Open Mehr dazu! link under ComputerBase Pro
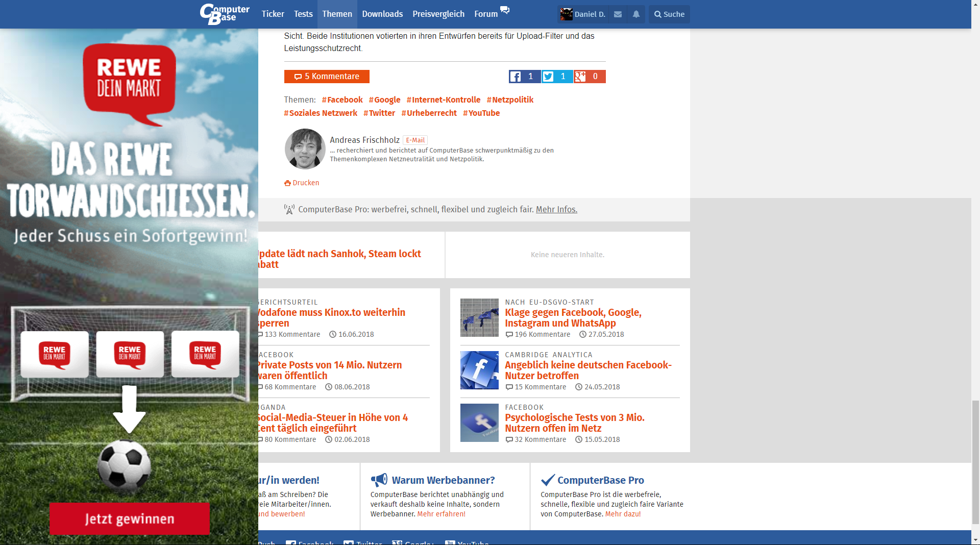Viewport: 980px width, 545px height. tap(623, 514)
